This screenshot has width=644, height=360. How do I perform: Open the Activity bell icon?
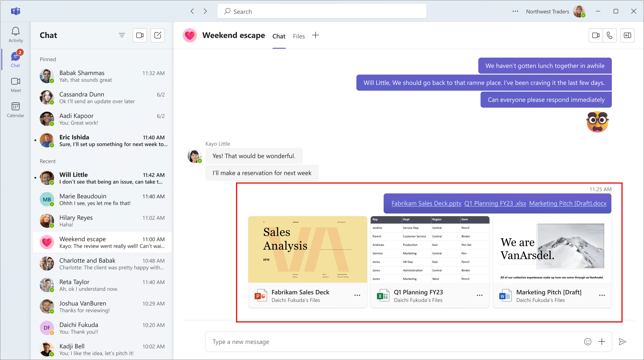[x=15, y=34]
